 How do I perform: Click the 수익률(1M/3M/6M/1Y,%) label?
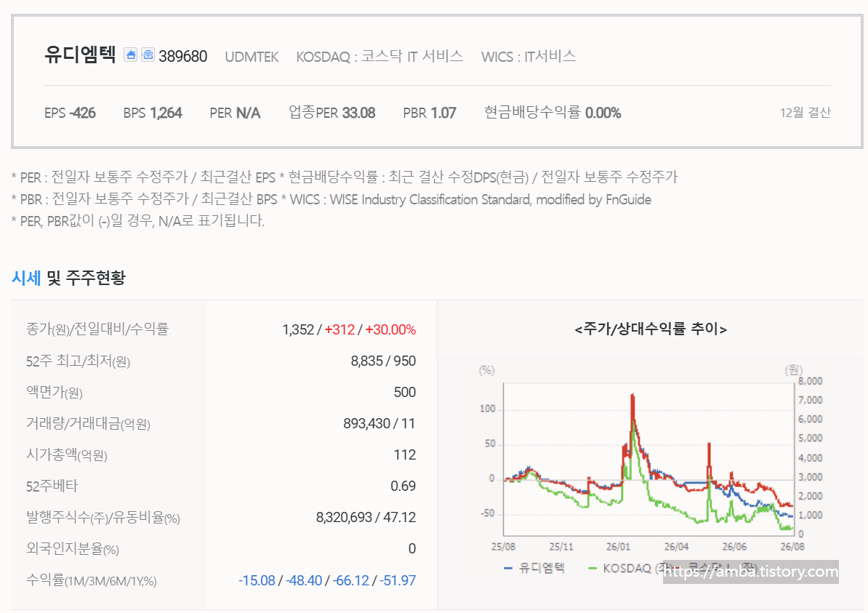pos(92,581)
